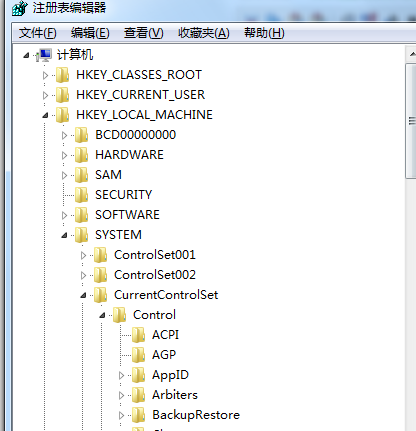Viewport: 416px width, 431px height.
Task: Click the HKEY_LOCAL_MACHINE folder icon
Action: click(62, 115)
